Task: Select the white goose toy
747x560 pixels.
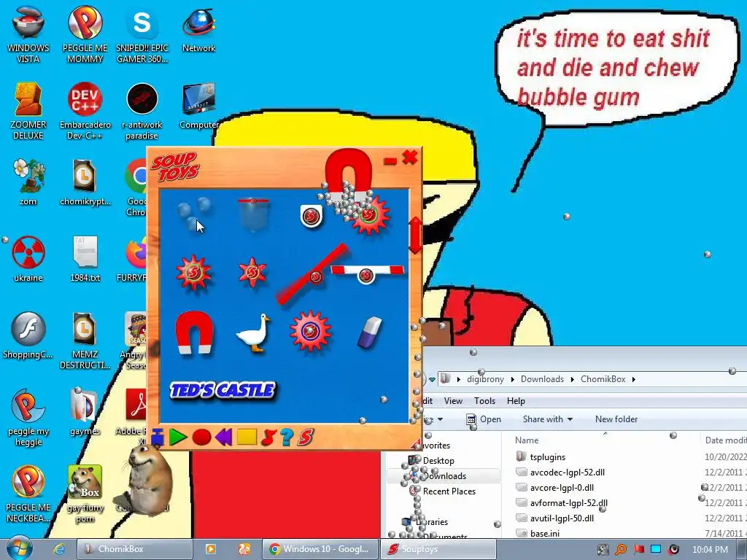Action: 253,332
